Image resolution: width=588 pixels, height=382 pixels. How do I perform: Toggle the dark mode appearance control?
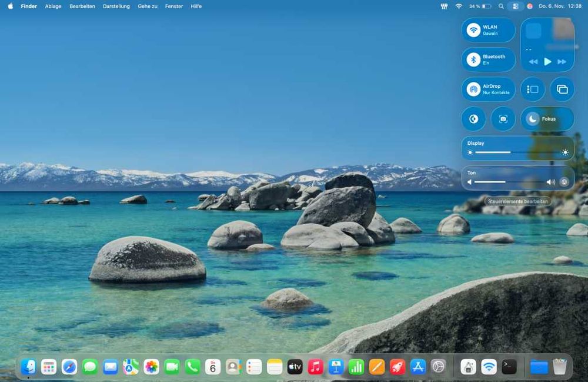pos(473,119)
